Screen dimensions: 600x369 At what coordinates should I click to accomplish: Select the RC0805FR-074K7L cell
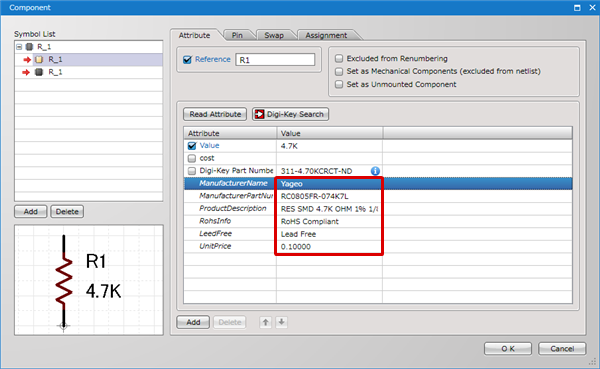tap(329, 196)
